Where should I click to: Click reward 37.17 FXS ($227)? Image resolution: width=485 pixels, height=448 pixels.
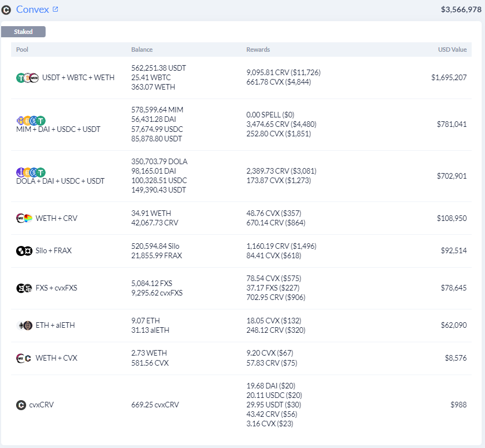pos(273,288)
